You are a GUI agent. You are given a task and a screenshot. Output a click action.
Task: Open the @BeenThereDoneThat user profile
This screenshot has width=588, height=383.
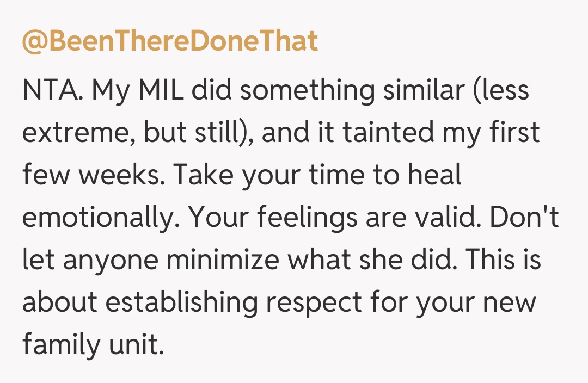pos(170,42)
